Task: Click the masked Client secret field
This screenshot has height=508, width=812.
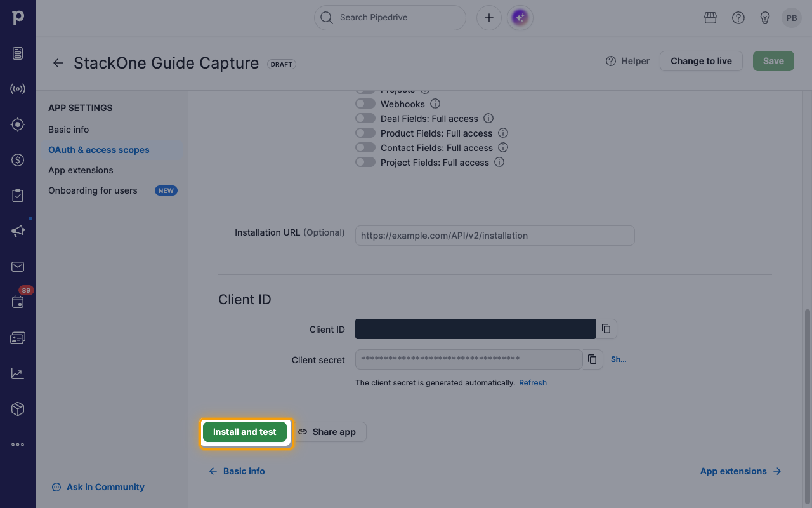Action: coord(469,359)
